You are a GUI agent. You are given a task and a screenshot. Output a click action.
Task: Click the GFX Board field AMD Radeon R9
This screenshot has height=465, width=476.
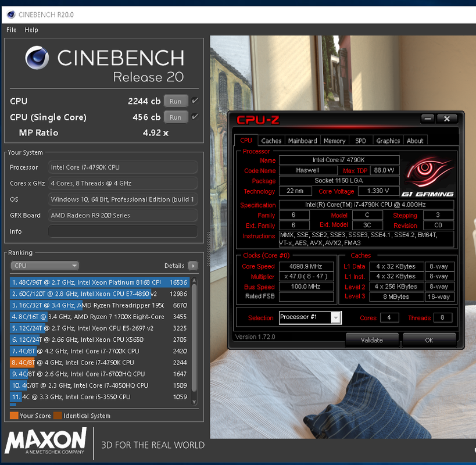pyautogui.click(x=123, y=215)
